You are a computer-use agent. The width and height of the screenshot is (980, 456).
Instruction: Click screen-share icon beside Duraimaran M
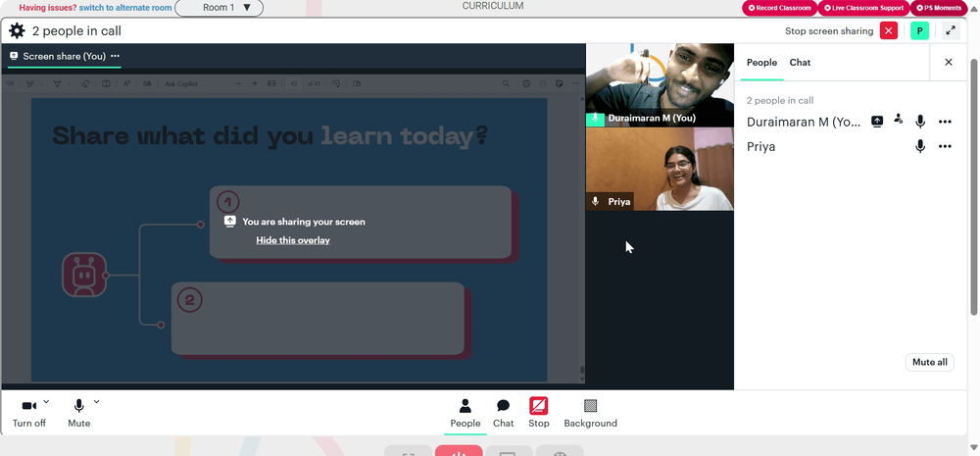pyautogui.click(x=877, y=122)
